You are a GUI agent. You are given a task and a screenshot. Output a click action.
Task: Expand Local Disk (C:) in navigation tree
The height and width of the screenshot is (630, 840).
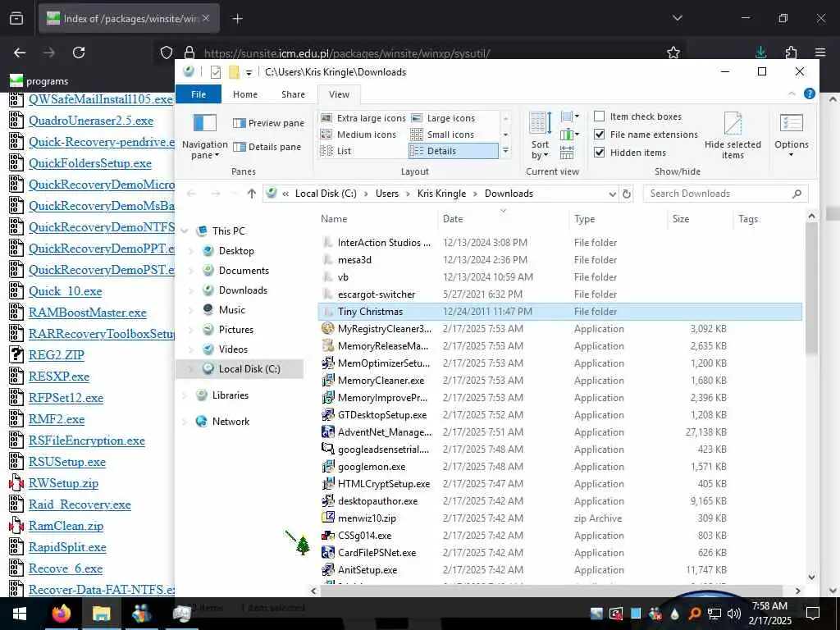coord(190,368)
